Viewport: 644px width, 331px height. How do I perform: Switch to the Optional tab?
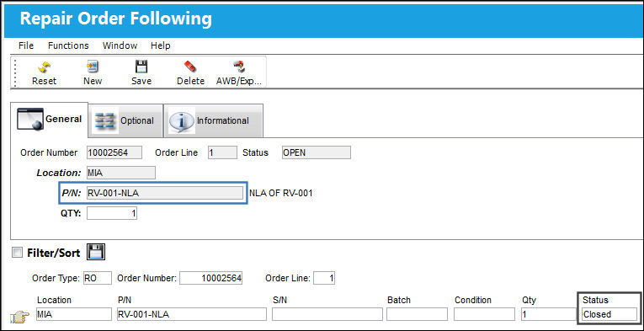click(125, 120)
